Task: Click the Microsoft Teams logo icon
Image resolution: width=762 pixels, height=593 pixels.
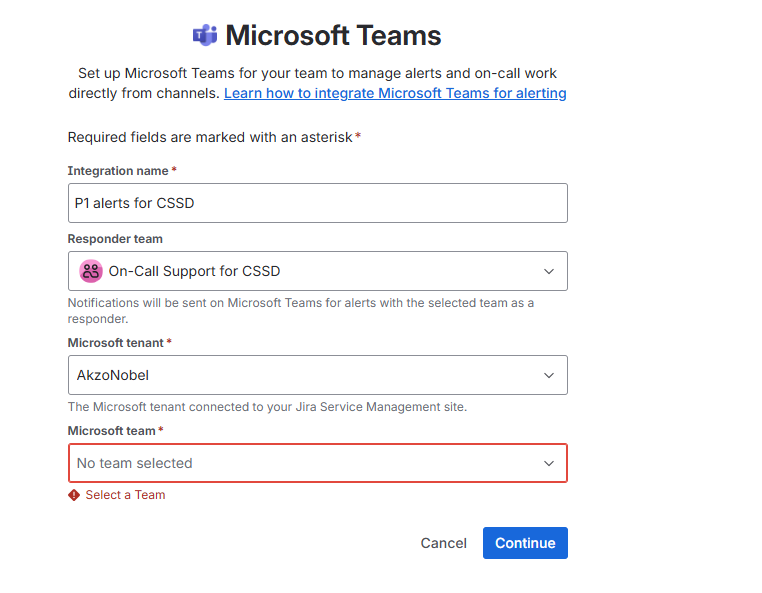Action: [205, 35]
